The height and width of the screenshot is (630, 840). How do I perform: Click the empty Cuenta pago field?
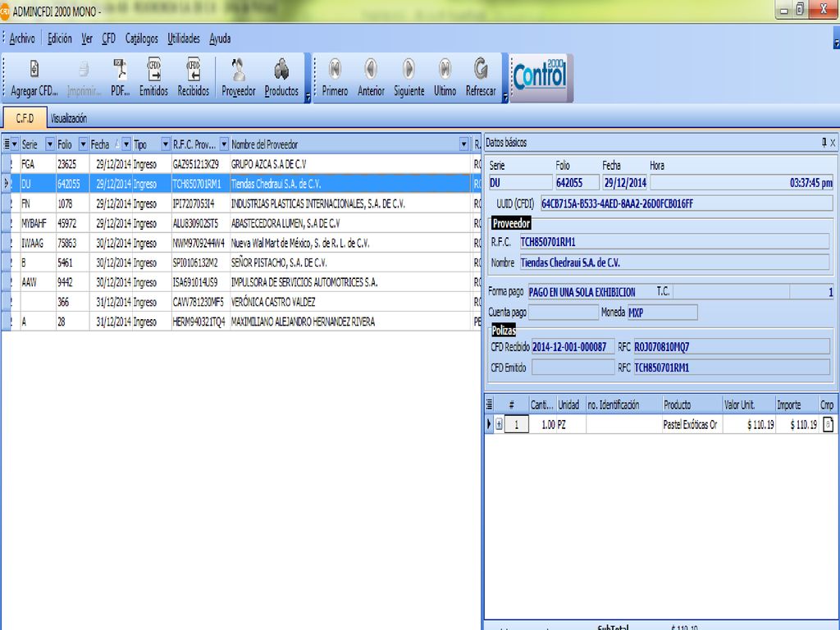pyautogui.click(x=563, y=313)
